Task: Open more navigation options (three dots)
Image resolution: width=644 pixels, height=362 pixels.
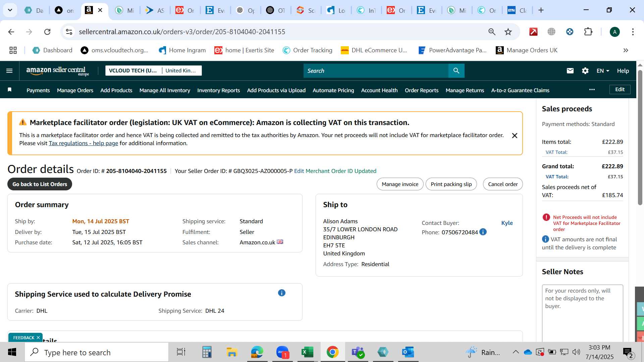Action: (592, 89)
